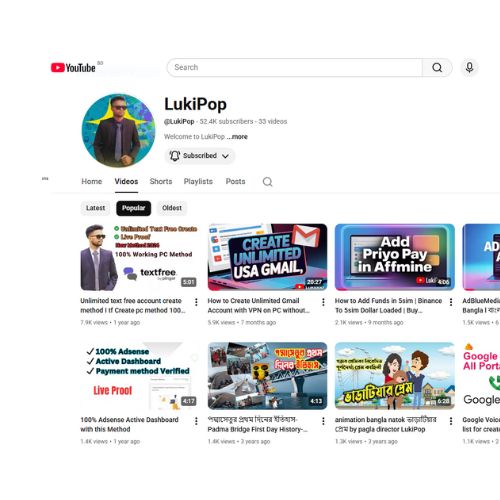Open the Create Unlimited USA Gmail thumbnail
The height and width of the screenshot is (500, 500).
(x=267, y=257)
